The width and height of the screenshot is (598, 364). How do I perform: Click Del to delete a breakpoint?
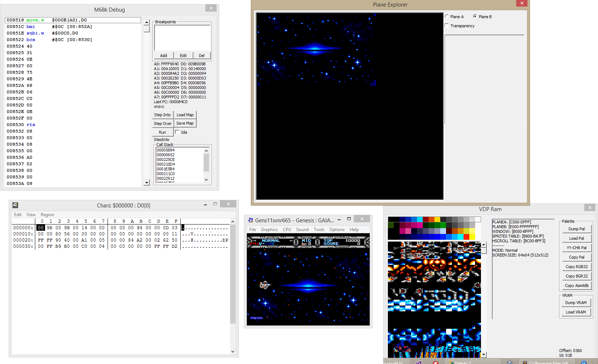pos(202,56)
